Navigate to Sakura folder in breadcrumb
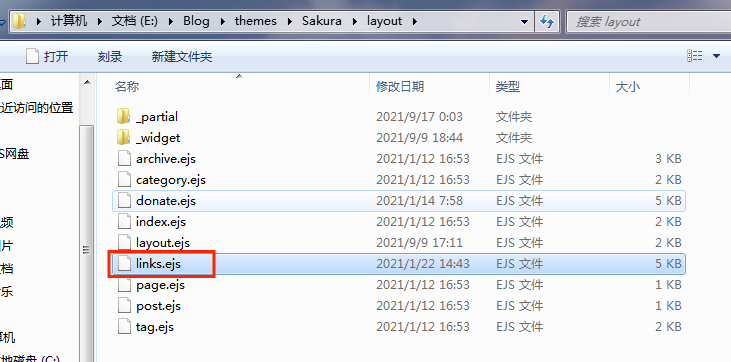 (322, 21)
